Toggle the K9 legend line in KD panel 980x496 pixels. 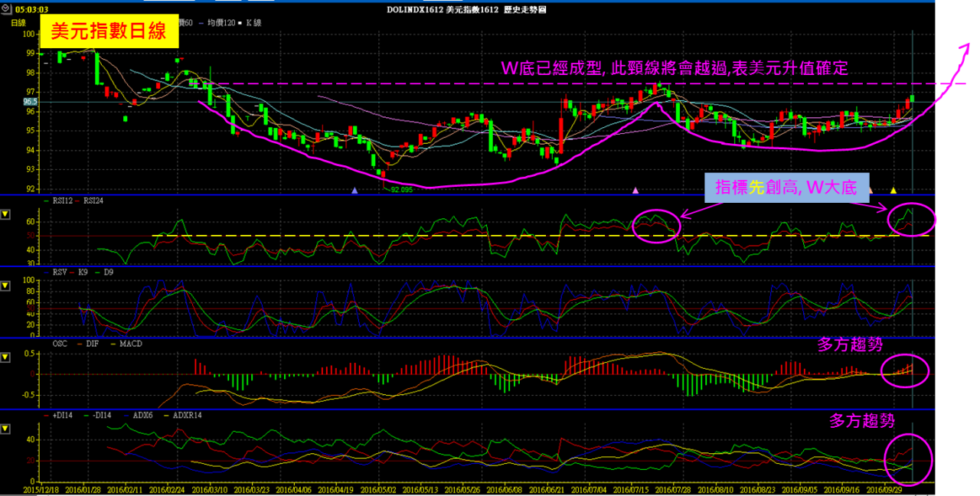79,272
